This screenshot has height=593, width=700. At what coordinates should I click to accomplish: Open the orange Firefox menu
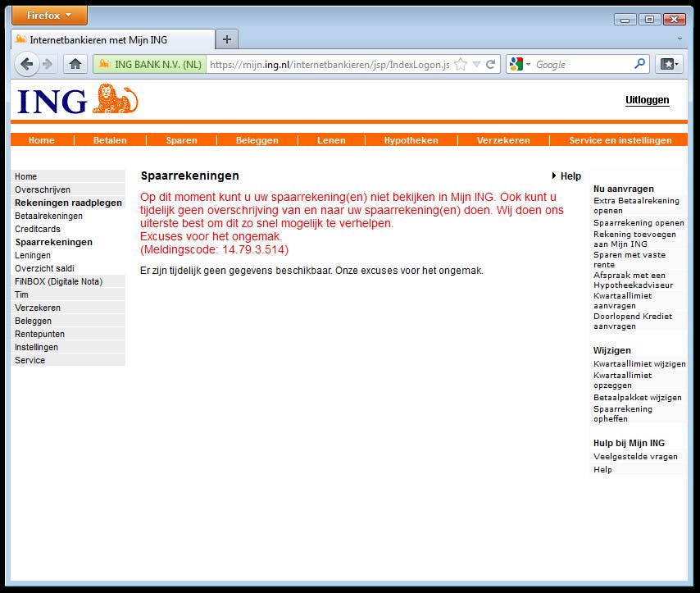(51, 14)
